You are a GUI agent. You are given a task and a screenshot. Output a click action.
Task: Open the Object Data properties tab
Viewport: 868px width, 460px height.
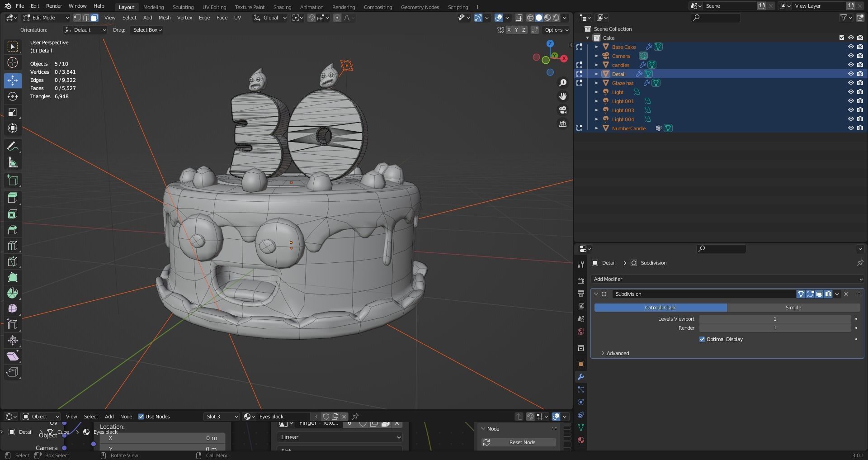pyautogui.click(x=581, y=427)
